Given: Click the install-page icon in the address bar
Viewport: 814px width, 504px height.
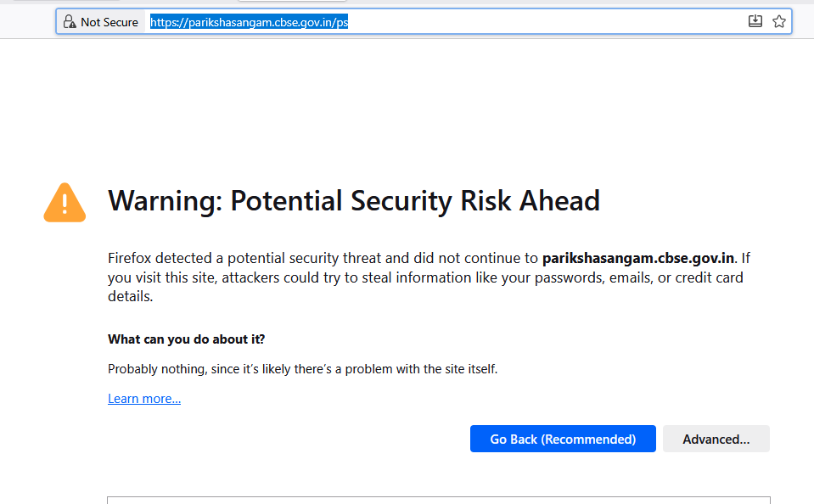Looking at the screenshot, I should point(755,22).
